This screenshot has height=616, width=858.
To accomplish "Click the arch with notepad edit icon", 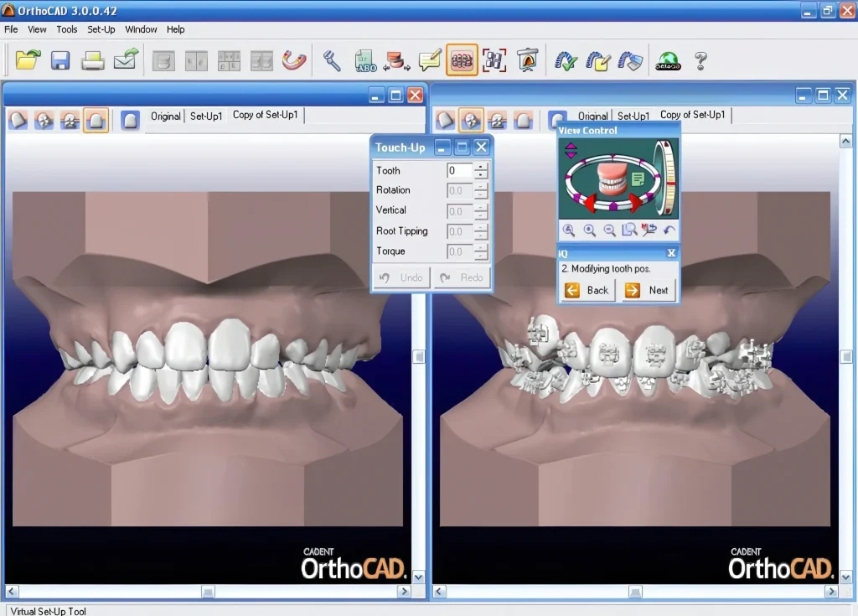I will click(x=597, y=60).
